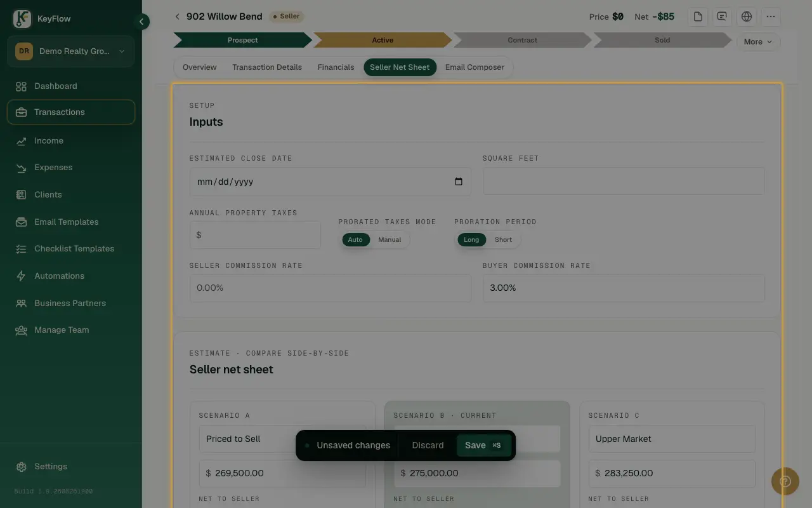
Task: Click the Annual Property Taxes field
Action: point(255,235)
